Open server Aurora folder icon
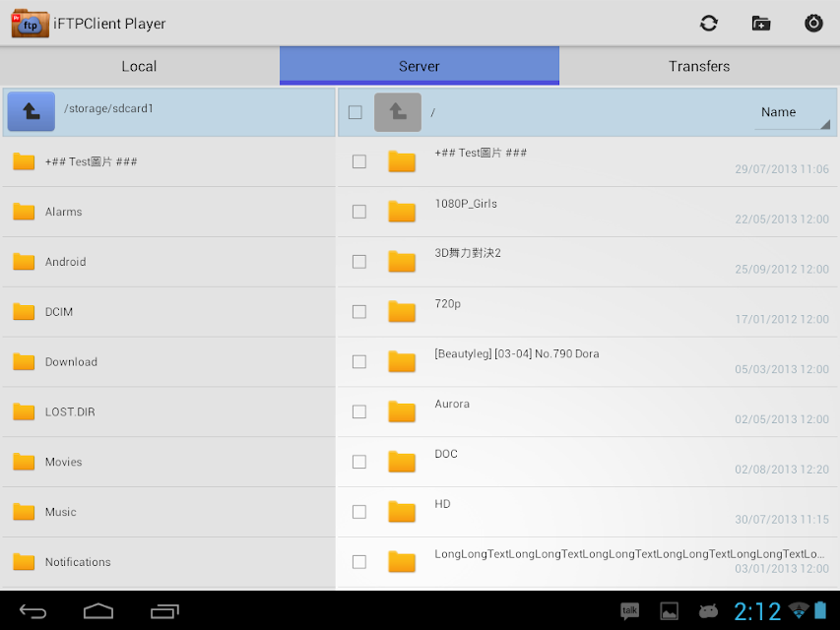Screen dimensions: 840x630 click(x=402, y=411)
